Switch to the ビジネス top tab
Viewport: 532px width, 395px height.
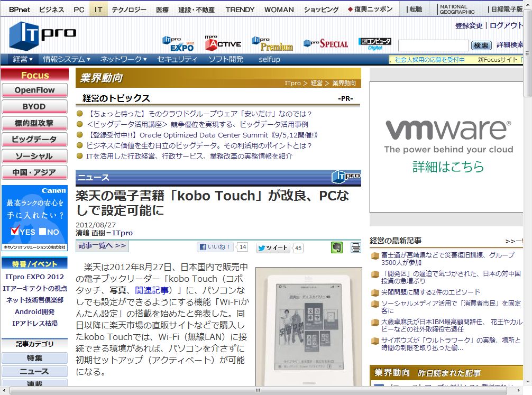click(52, 10)
